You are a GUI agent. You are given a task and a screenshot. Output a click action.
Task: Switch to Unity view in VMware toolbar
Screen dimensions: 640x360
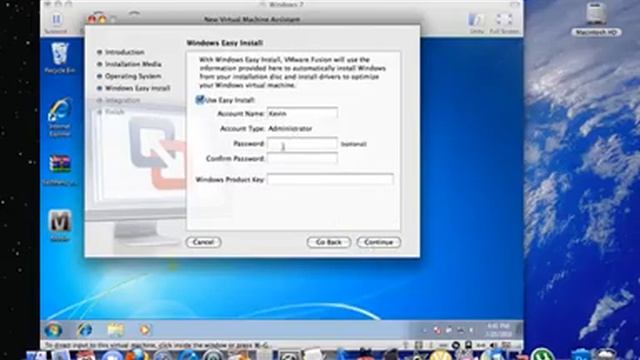[476, 23]
